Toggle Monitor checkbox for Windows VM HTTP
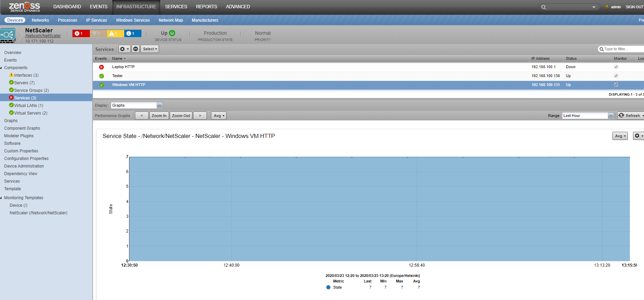644x300 pixels. tap(616, 85)
